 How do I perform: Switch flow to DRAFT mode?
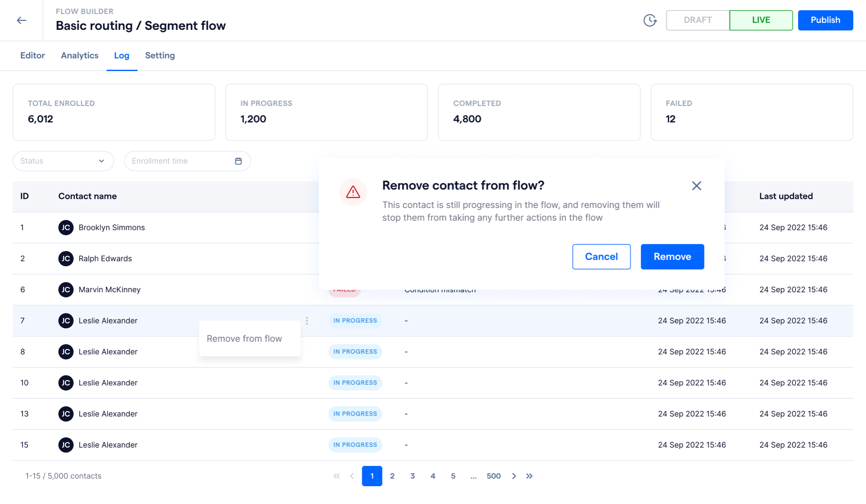698,20
